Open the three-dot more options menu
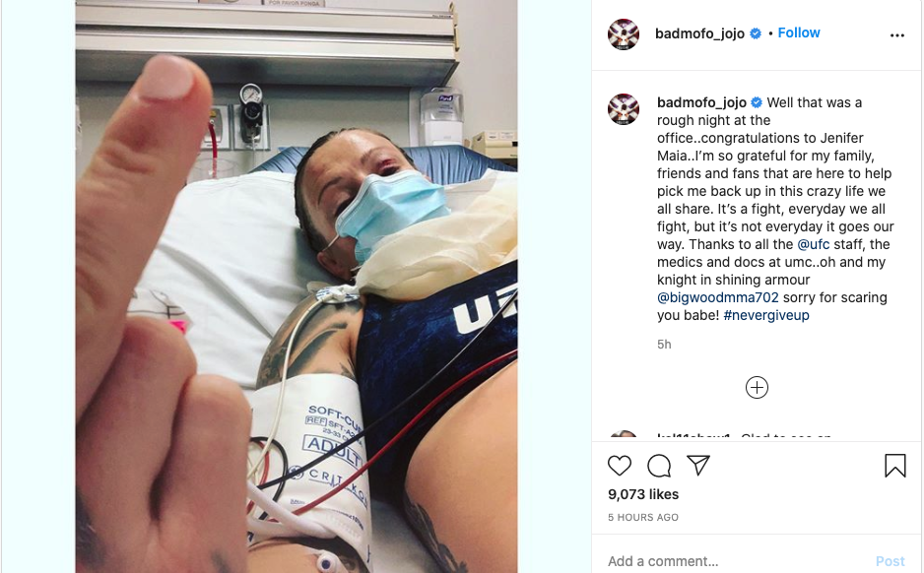 pos(896,35)
